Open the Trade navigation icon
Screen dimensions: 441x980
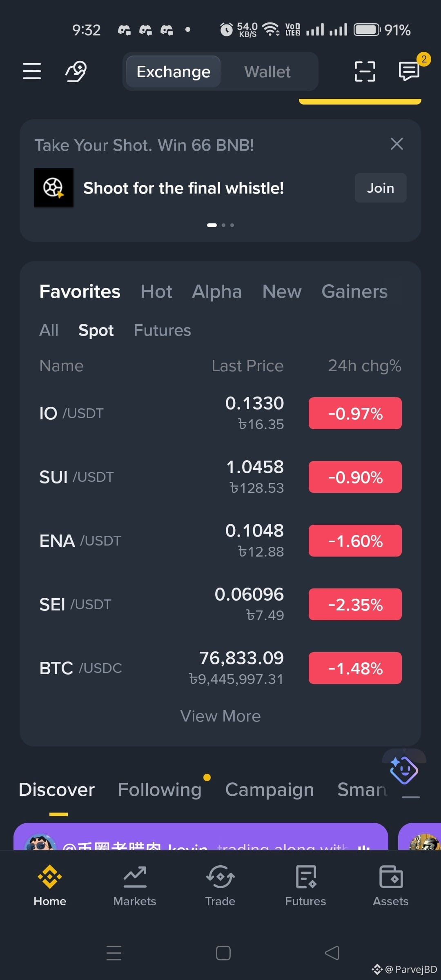pyautogui.click(x=220, y=877)
